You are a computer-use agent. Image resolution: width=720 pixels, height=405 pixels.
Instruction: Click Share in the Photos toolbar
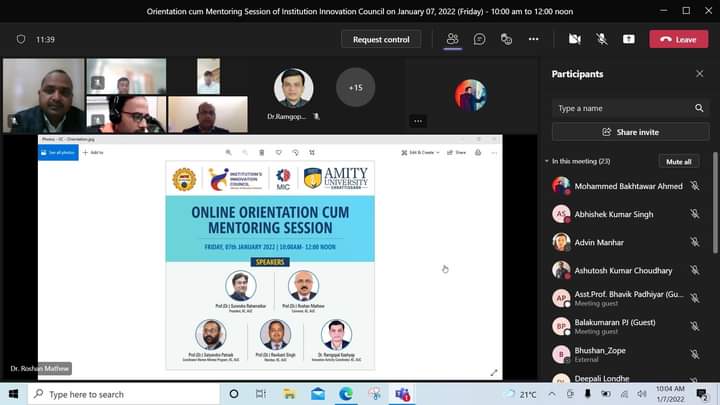pyautogui.click(x=456, y=152)
